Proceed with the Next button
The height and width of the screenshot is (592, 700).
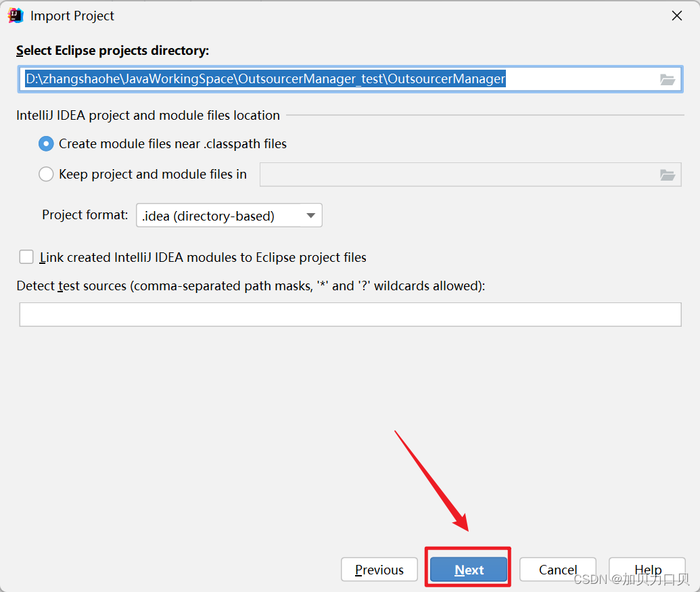(469, 570)
